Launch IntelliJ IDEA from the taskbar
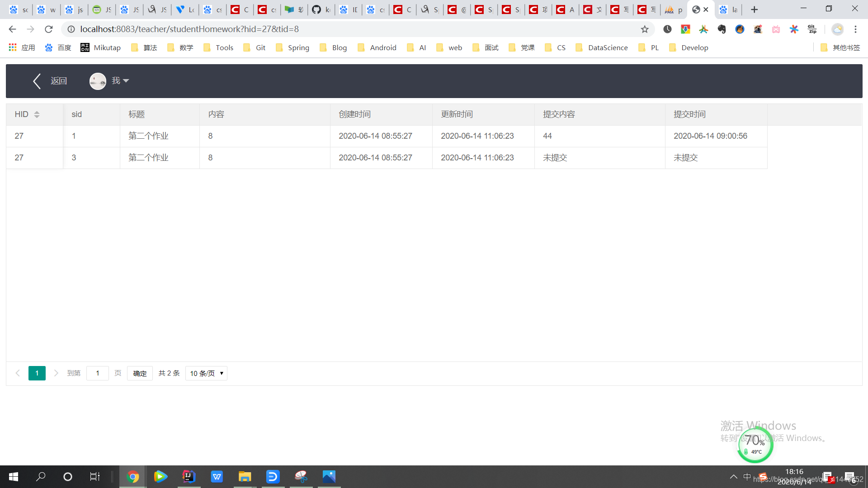This screenshot has width=868, height=488. click(189, 477)
